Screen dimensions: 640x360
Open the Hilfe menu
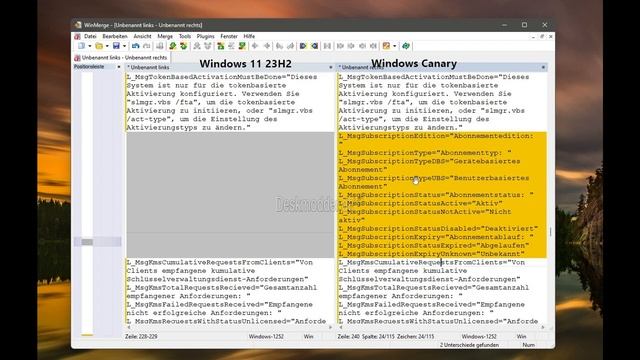coord(249,36)
